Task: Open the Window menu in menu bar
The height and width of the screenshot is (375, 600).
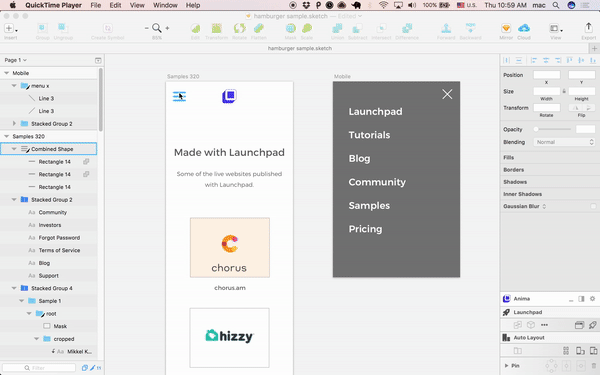Action: 165,5
